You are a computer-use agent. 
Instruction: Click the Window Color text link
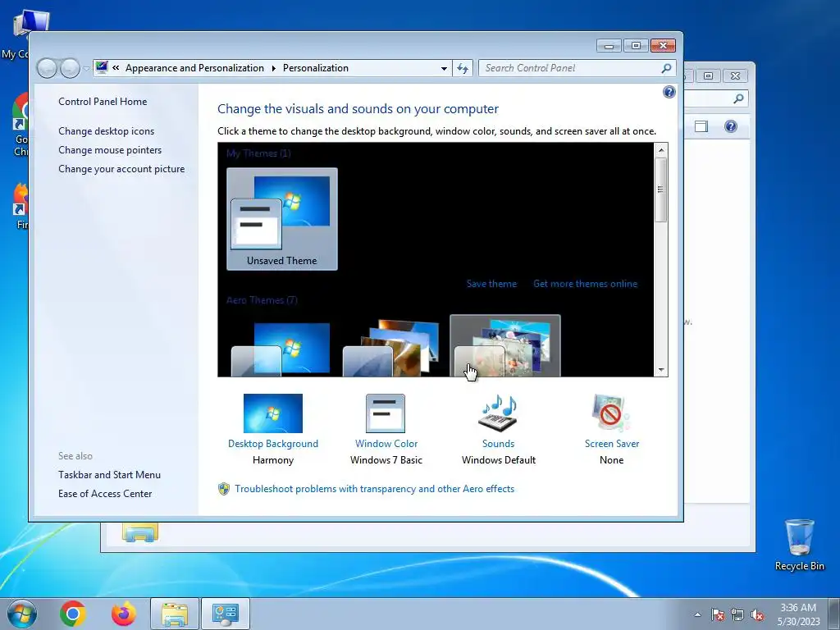(386, 444)
